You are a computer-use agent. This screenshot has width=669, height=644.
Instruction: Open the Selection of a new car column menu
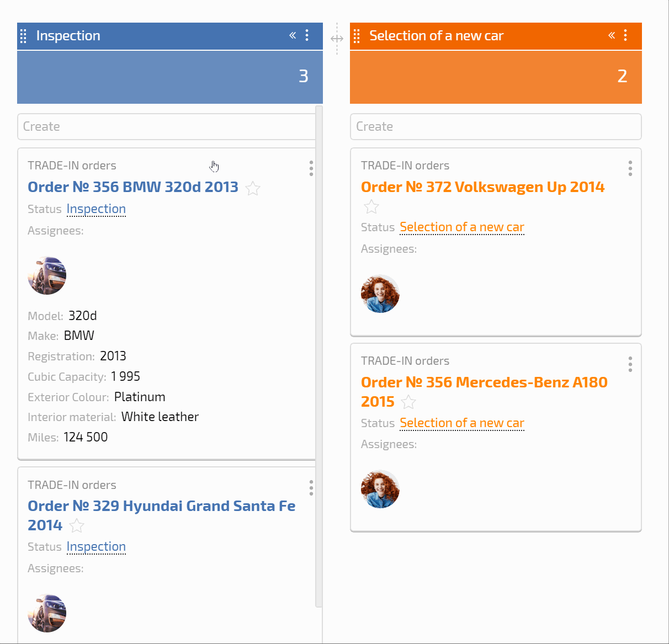point(625,35)
